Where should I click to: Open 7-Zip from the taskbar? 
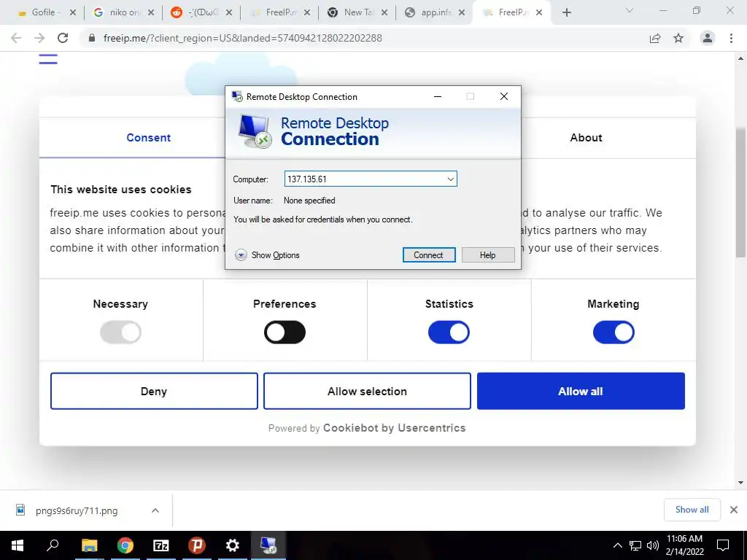(x=161, y=545)
